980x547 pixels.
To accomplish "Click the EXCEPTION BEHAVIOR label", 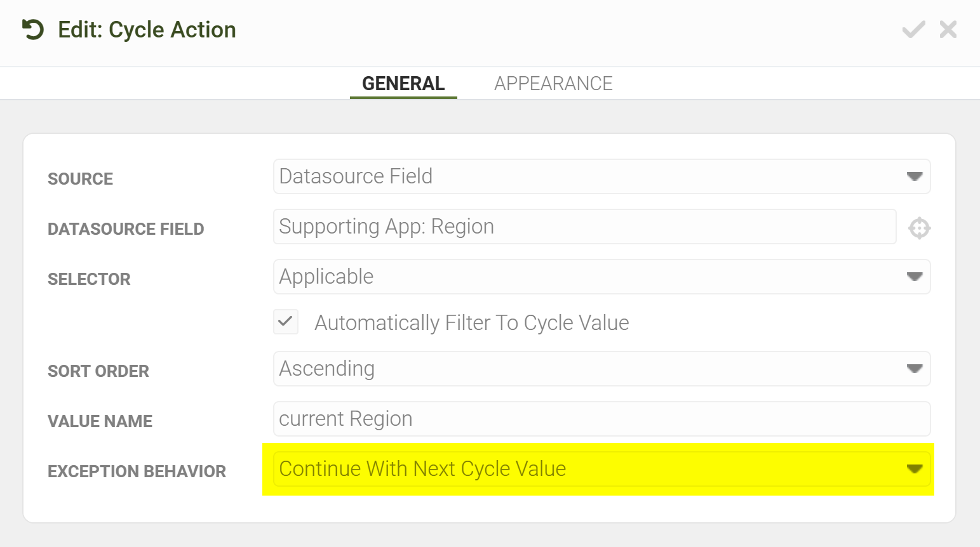I will pyautogui.click(x=137, y=471).
